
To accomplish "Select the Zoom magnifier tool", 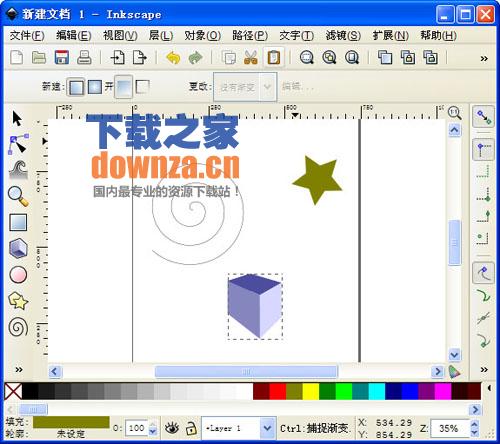I will [x=18, y=196].
